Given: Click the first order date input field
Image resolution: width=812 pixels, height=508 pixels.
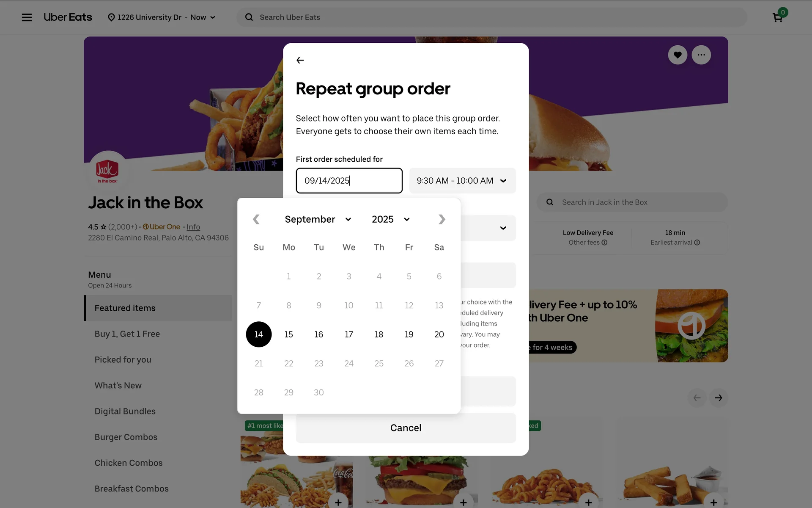Looking at the screenshot, I should [x=349, y=181].
